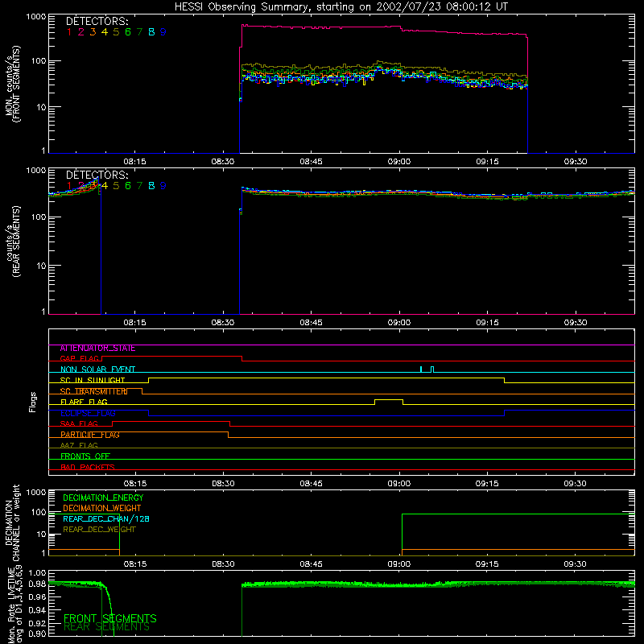The image size is (644, 644).
Task: Click the 0.92 tick on livetime axis
Action: click(x=37, y=621)
